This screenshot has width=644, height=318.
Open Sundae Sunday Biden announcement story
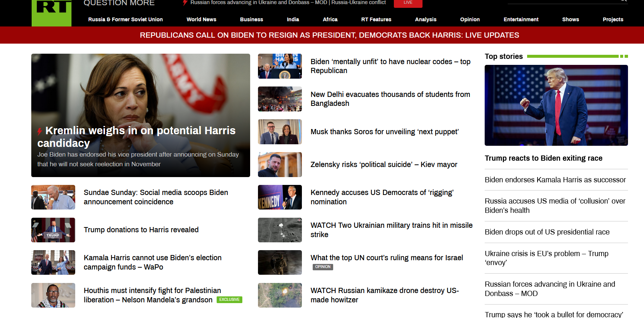tap(156, 197)
